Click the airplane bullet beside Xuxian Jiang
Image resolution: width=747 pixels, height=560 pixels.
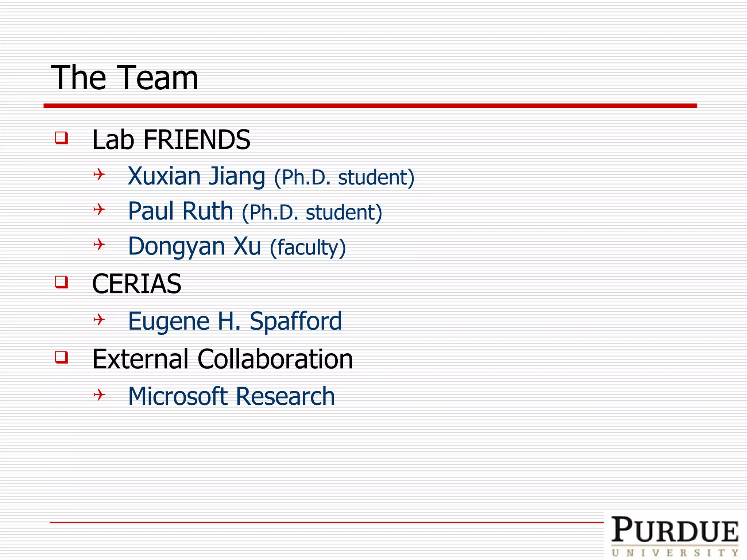(99, 174)
